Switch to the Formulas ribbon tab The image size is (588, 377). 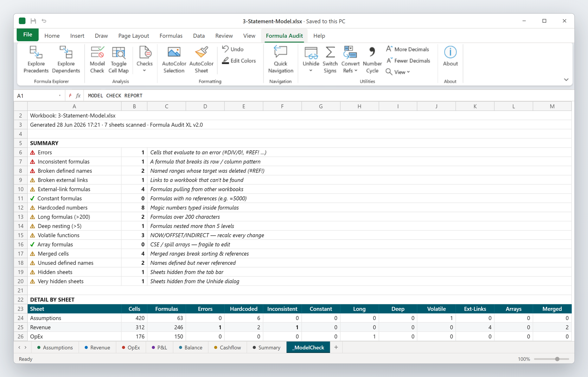click(x=171, y=36)
